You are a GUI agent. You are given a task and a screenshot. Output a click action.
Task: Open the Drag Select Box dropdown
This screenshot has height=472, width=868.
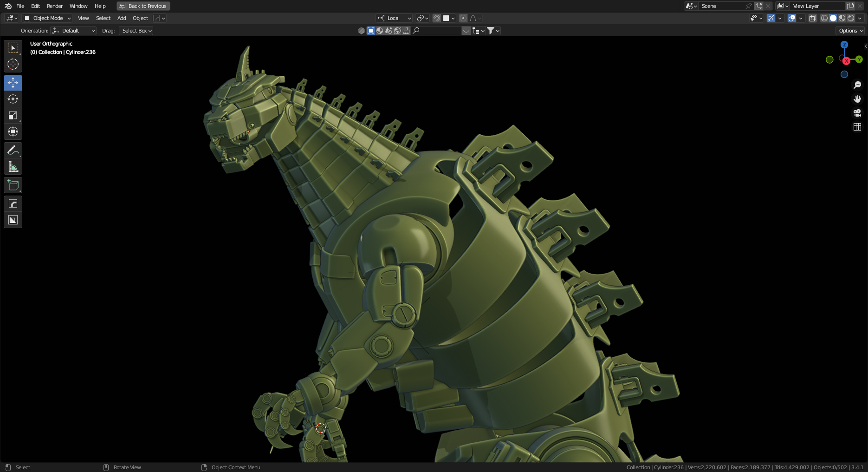coord(136,31)
